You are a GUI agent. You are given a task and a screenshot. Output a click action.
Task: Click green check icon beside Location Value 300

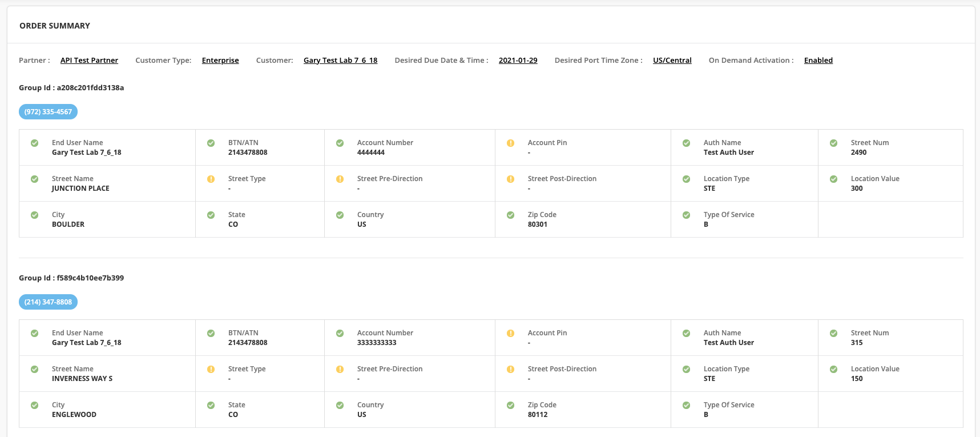coord(833,179)
